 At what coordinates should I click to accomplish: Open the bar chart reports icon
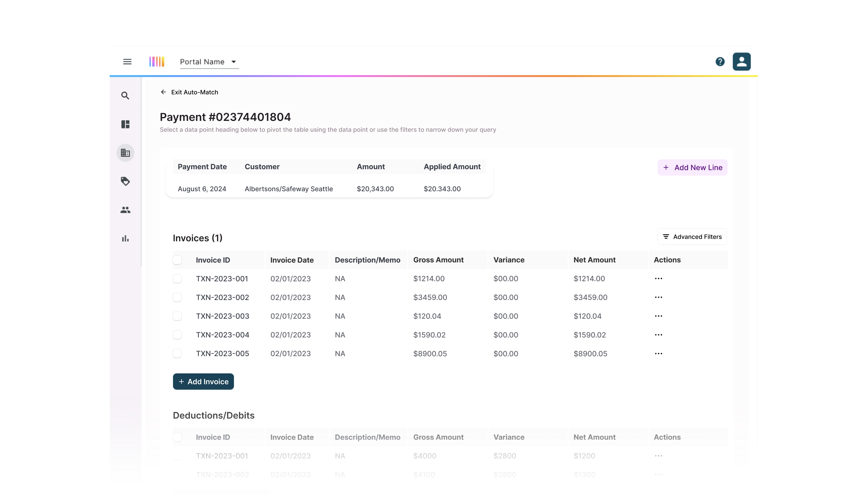click(x=125, y=239)
